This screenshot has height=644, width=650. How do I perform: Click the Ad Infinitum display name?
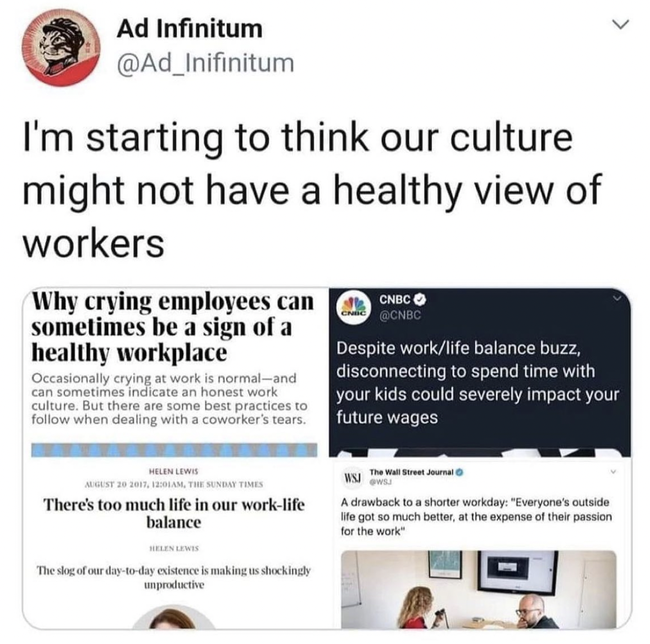[189, 29]
